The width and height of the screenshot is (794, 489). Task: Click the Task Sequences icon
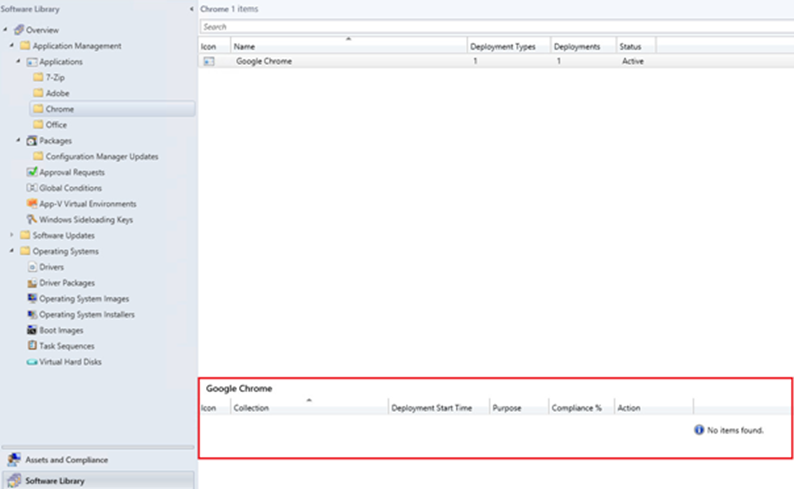coord(32,346)
